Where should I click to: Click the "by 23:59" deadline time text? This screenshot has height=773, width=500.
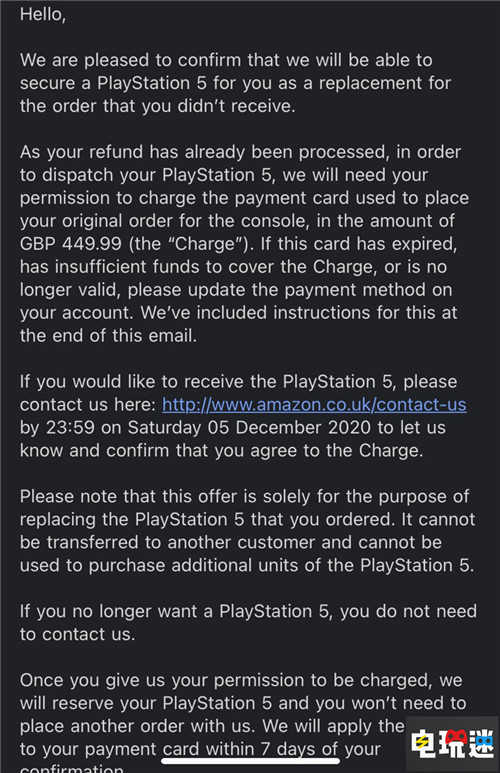click(57, 427)
